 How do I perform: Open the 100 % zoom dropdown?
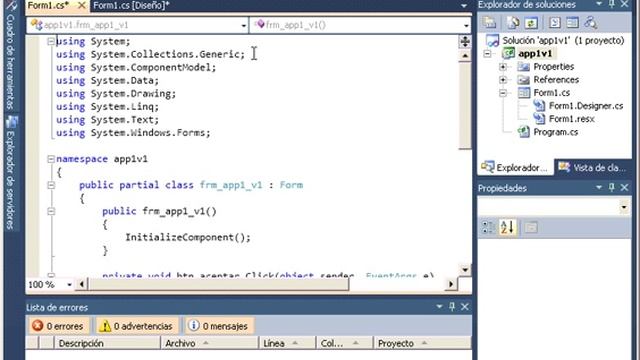(69, 284)
